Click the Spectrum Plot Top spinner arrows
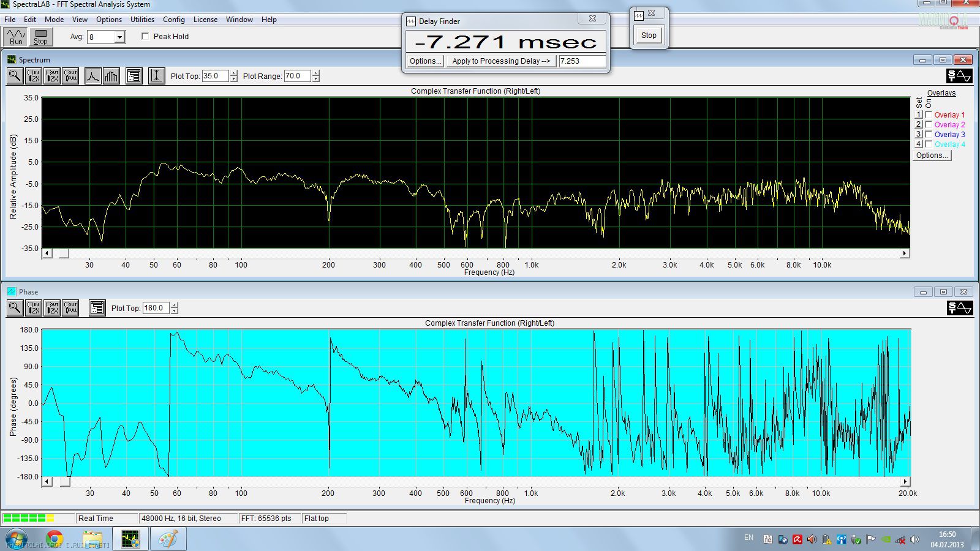This screenshot has height=551, width=980. 234,76
